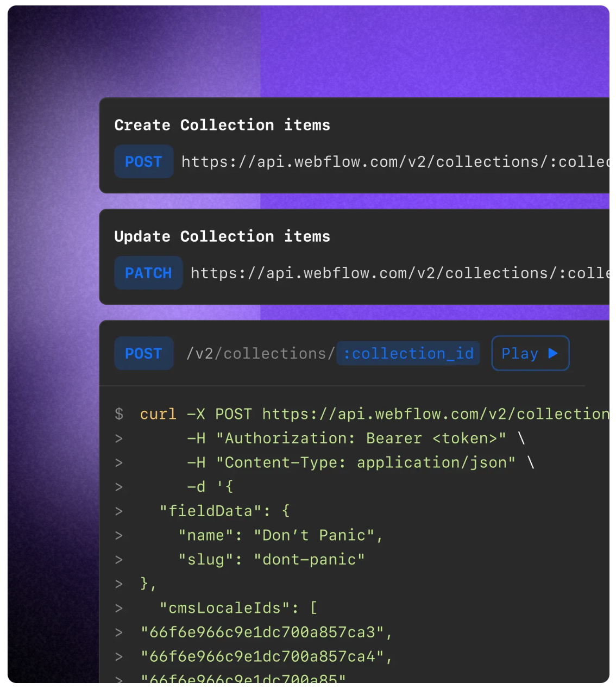This screenshot has width=616, height=689.
Task: Select the :collection_id path parameter
Action: click(408, 353)
